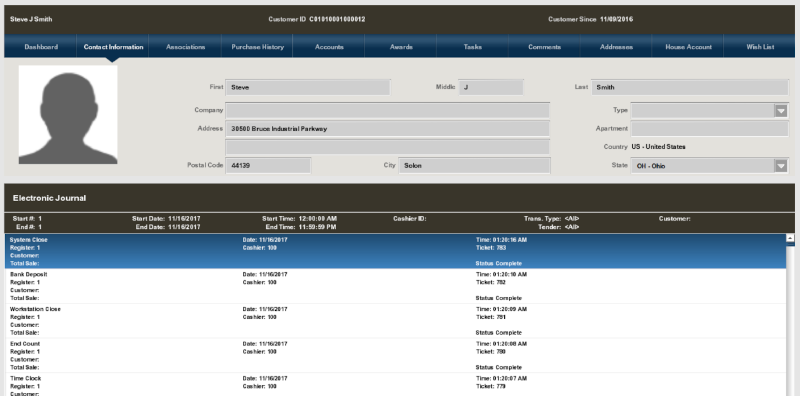The width and height of the screenshot is (800, 396).
Task: Select the Time Clock journal entry
Action: click(x=395, y=385)
